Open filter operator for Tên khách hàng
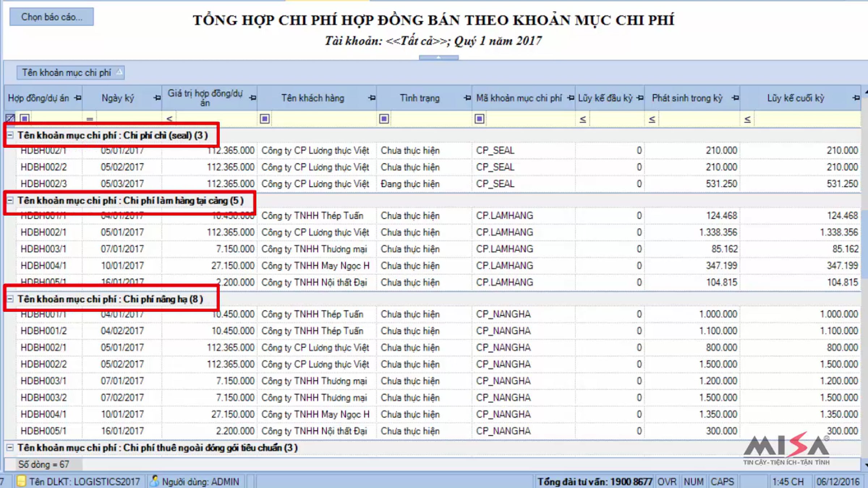 click(x=265, y=119)
